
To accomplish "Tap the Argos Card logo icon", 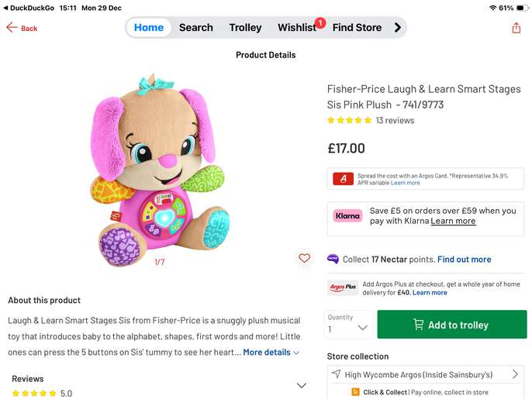I will click(343, 179).
